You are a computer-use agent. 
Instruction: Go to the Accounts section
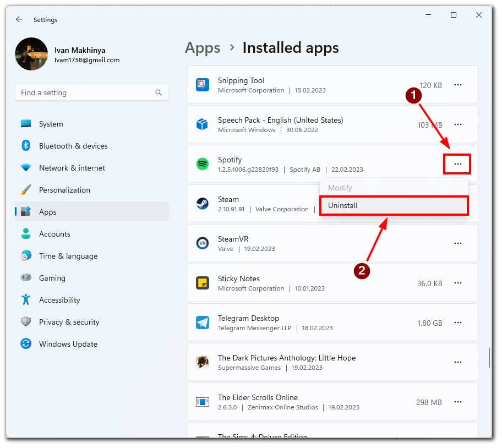point(92,234)
